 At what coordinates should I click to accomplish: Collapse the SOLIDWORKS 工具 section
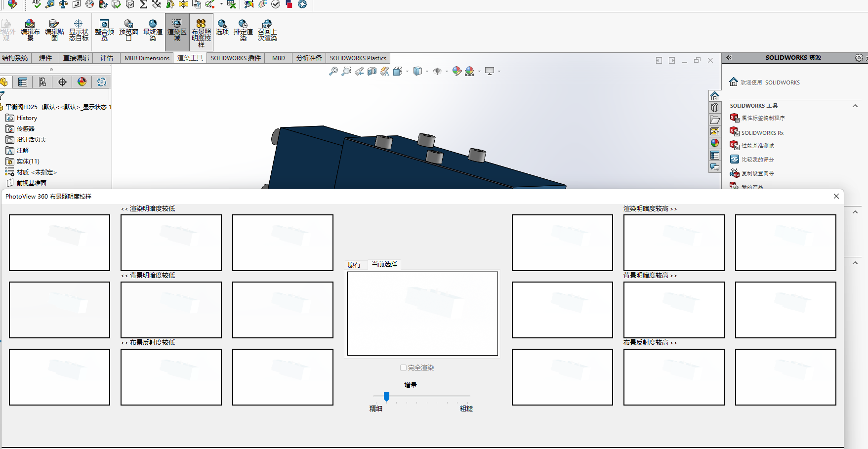855,106
